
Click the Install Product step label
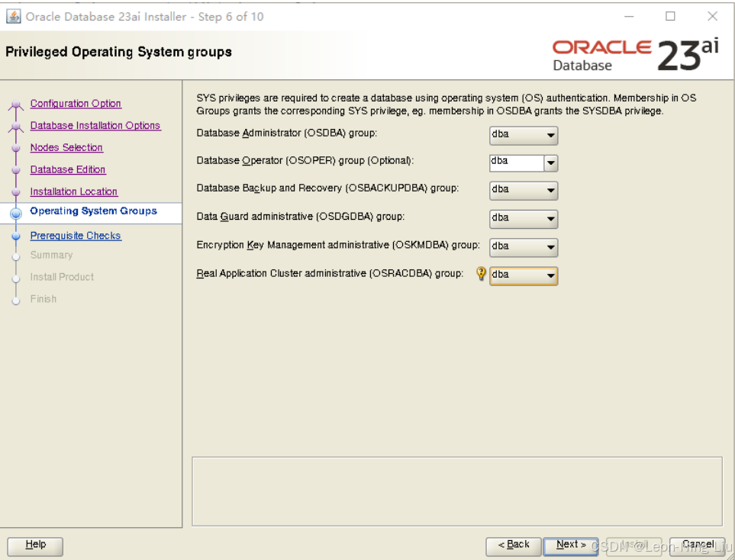pos(62,277)
